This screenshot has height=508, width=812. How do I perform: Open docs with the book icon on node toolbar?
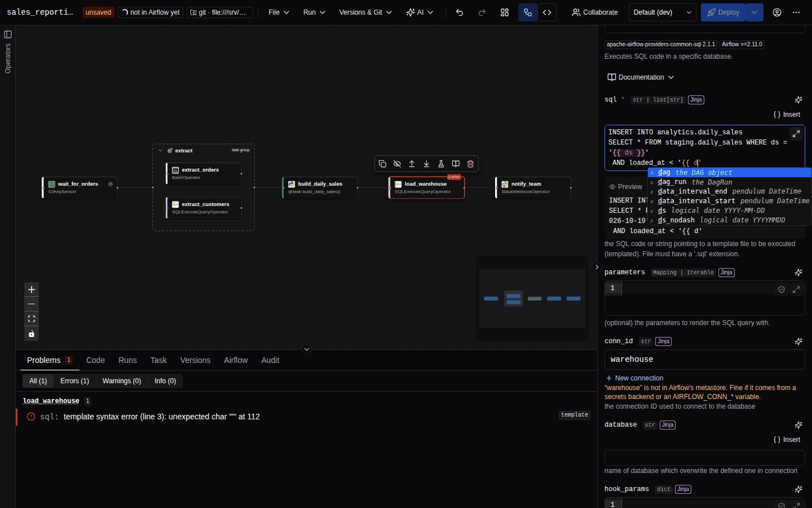click(x=456, y=164)
